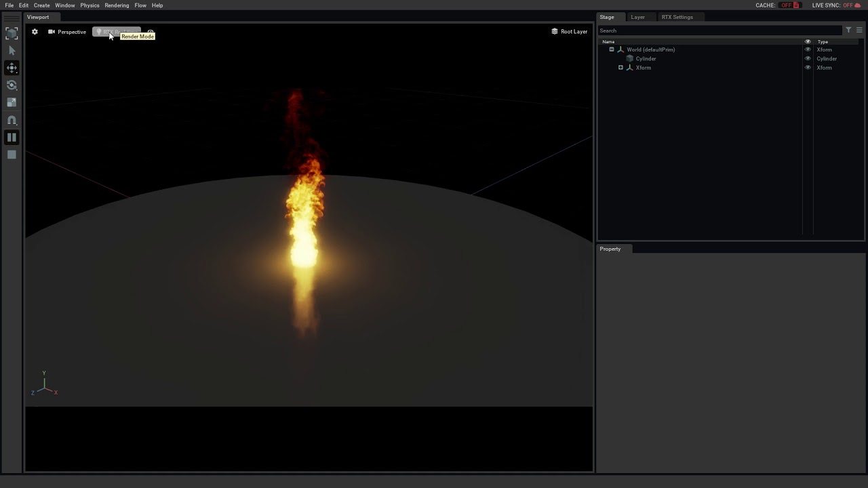Open the Rendering menu
The image size is (868, 488).
pos(117,5)
